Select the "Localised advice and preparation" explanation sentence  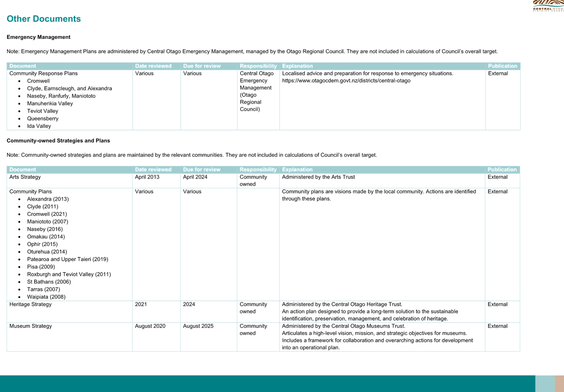(368, 73)
